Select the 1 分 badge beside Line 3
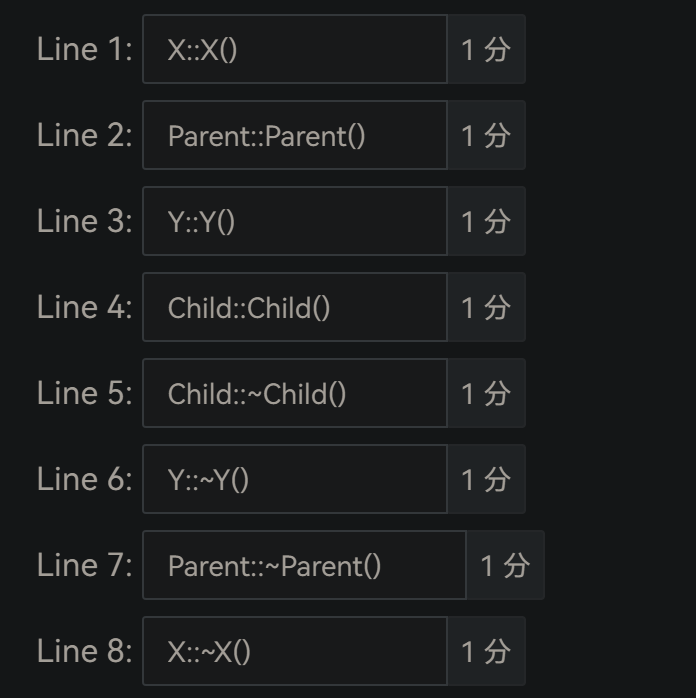This screenshot has height=698, width=696. (x=486, y=221)
